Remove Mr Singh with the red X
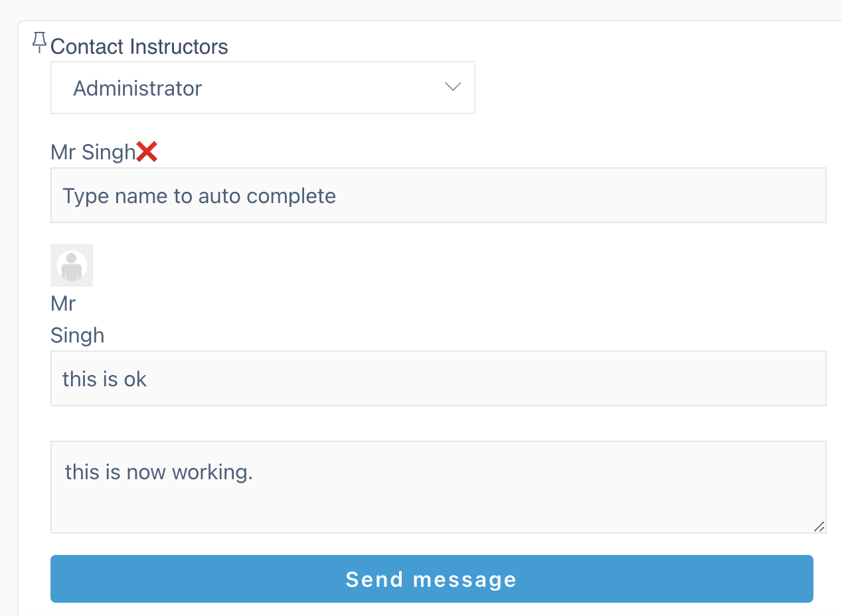Image resolution: width=842 pixels, height=616 pixels. point(147,152)
